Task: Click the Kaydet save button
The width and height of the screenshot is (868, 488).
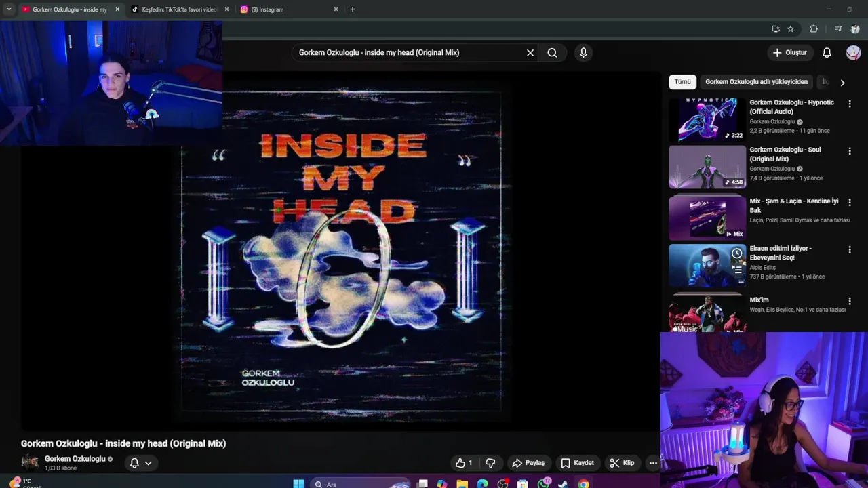Action: [x=577, y=463]
